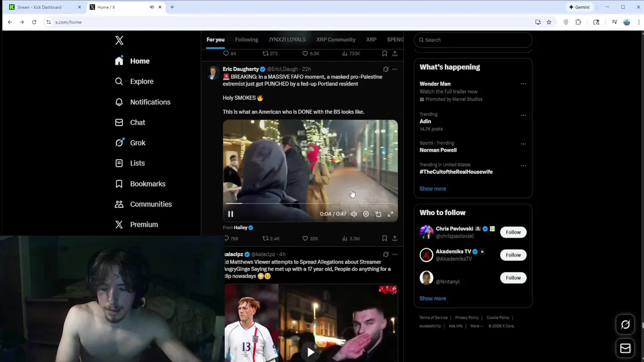Open the XRP timeline tab
The height and width of the screenshot is (362, 644).
pos(371,40)
